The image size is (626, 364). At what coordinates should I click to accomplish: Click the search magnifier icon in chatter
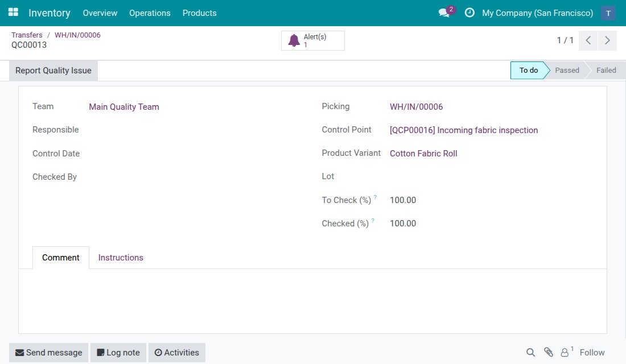tap(530, 353)
